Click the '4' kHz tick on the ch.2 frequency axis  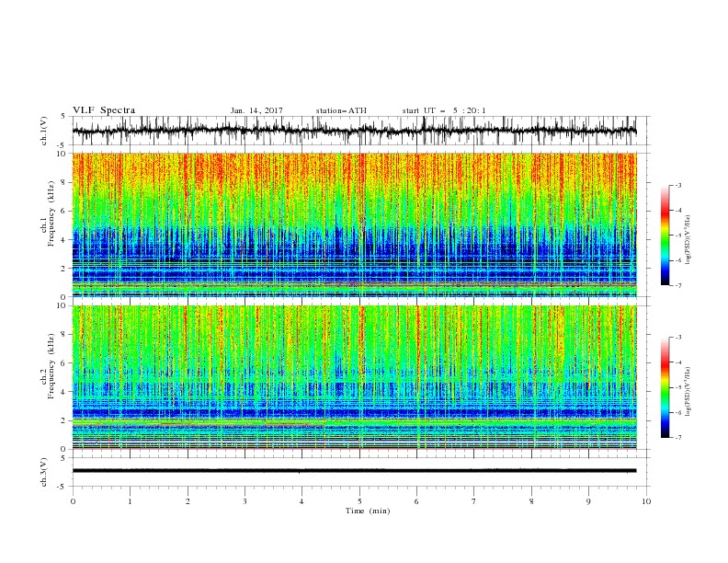[64, 392]
